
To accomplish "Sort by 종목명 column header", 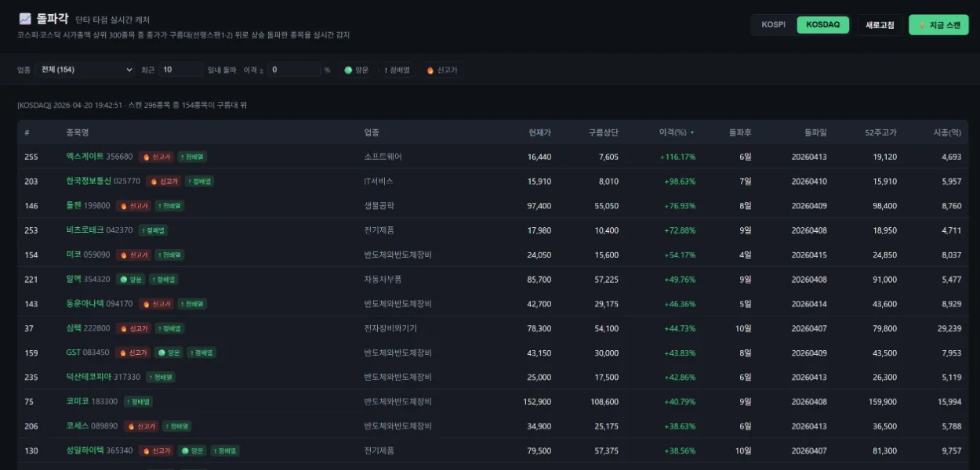I will [x=78, y=132].
